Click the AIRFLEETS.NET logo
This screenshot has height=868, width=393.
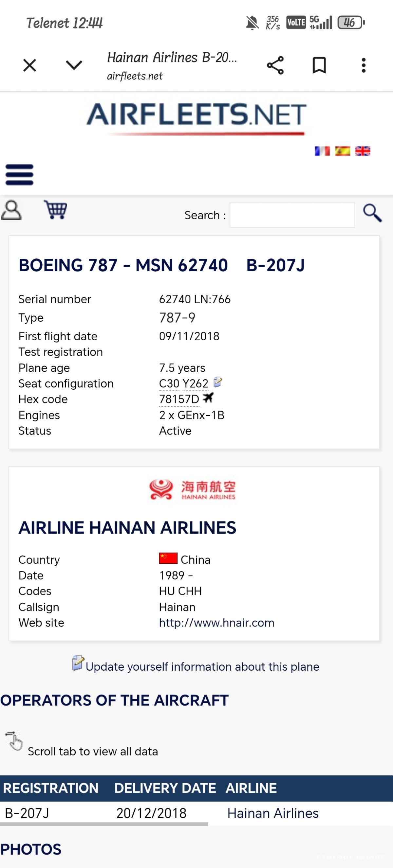click(196, 118)
